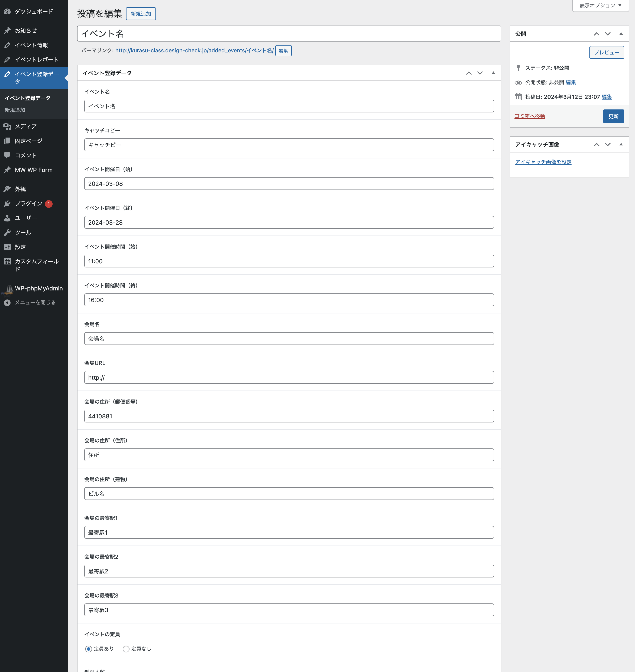Open ダッシュボード menu item

34,11
